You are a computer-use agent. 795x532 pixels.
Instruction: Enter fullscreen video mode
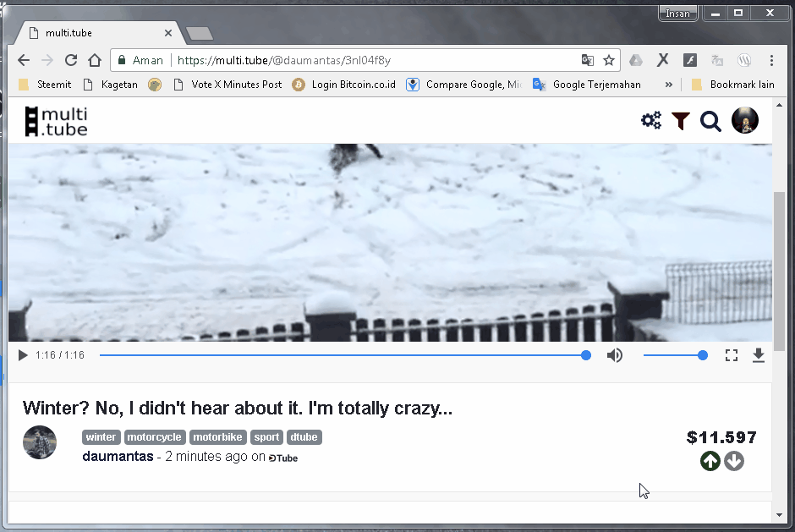731,355
